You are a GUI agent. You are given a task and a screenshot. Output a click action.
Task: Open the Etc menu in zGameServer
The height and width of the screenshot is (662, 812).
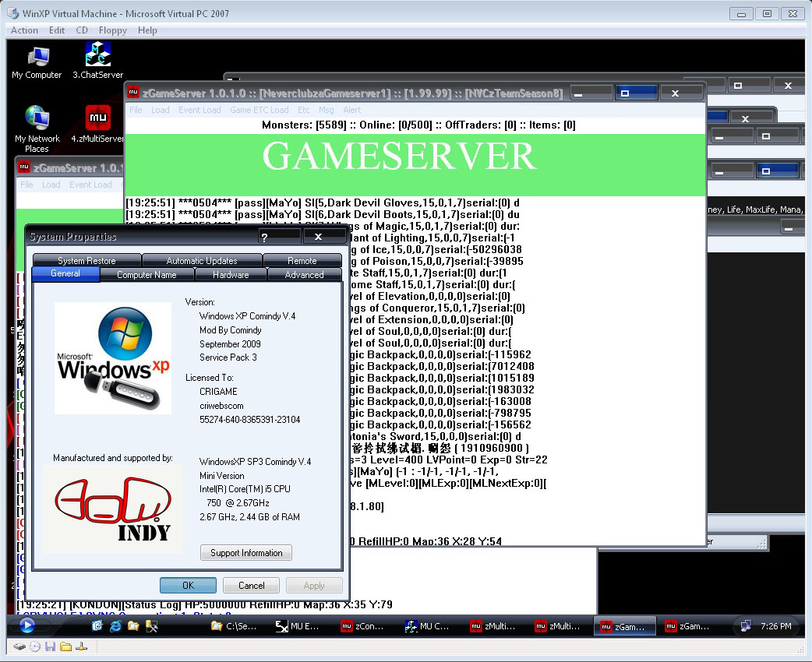pos(303,110)
